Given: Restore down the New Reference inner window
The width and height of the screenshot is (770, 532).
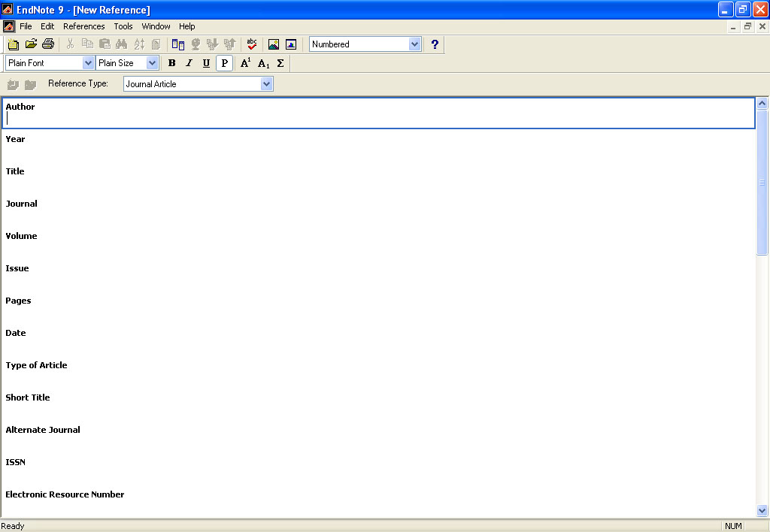Looking at the screenshot, I should (747, 26).
